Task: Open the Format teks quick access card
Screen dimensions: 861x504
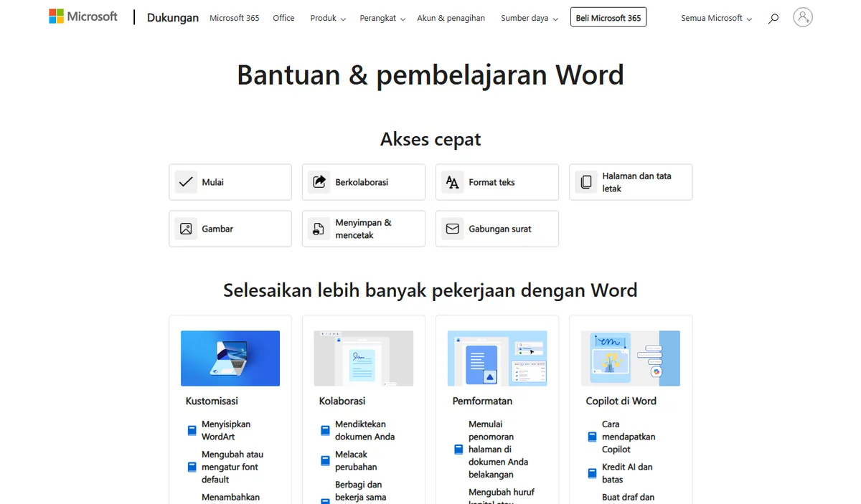Action: tap(497, 182)
